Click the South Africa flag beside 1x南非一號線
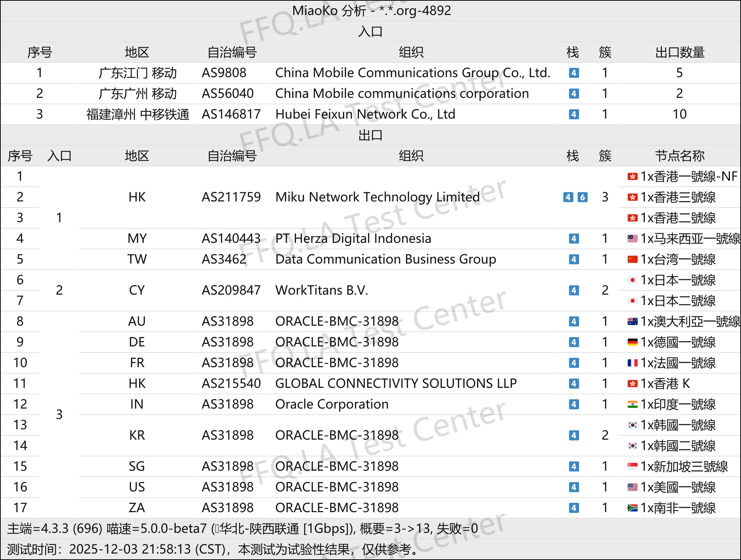This screenshot has width=741, height=560. (632, 508)
